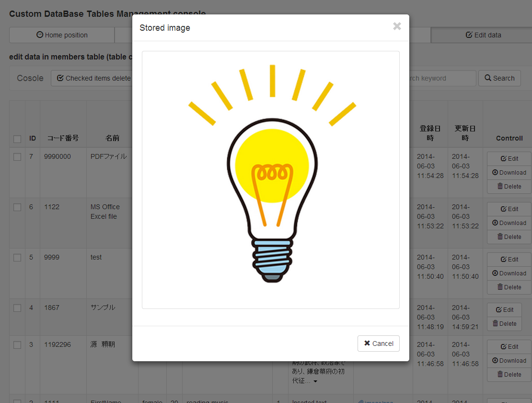The image size is (532, 403).
Task: Edit the test row with ID 5
Action: (x=509, y=260)
